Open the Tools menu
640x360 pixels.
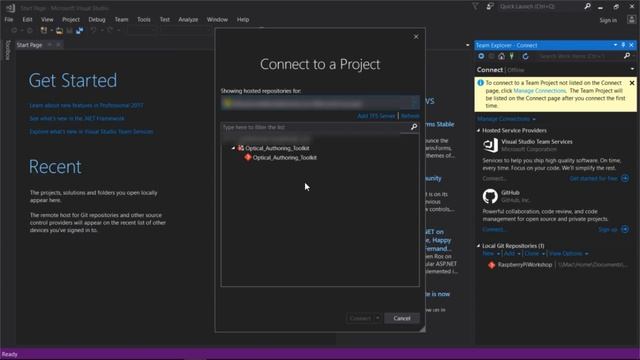point(144,20)
